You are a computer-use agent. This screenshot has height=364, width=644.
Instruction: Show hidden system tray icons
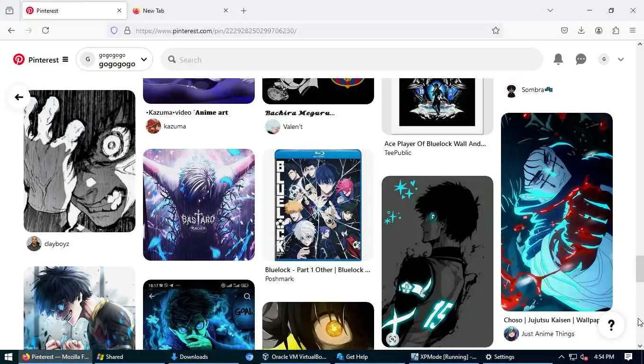(561, 357)
